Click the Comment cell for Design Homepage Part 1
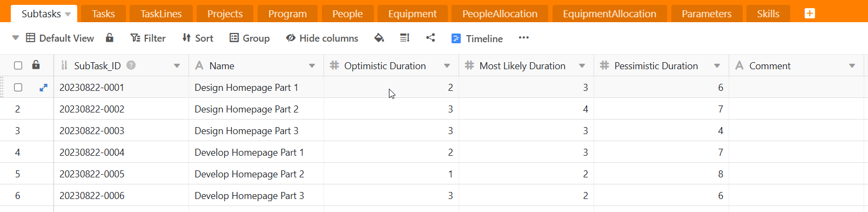868x212 pixels. [796, 87]
